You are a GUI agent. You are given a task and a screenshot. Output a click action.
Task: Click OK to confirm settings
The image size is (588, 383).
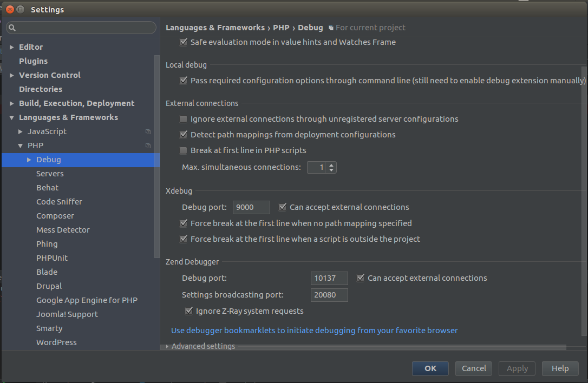(430, 368)
